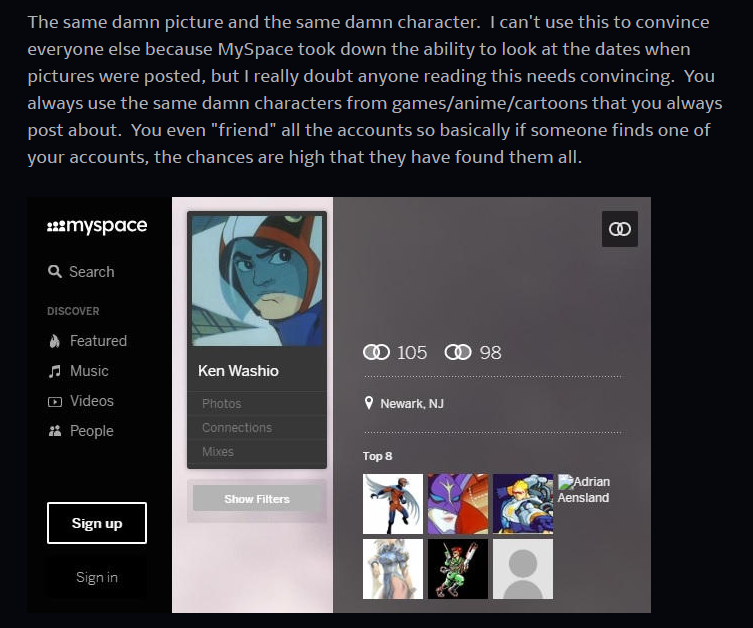753x628 pixels.
Task: Click the myspace logo
Action: (97, 226)
